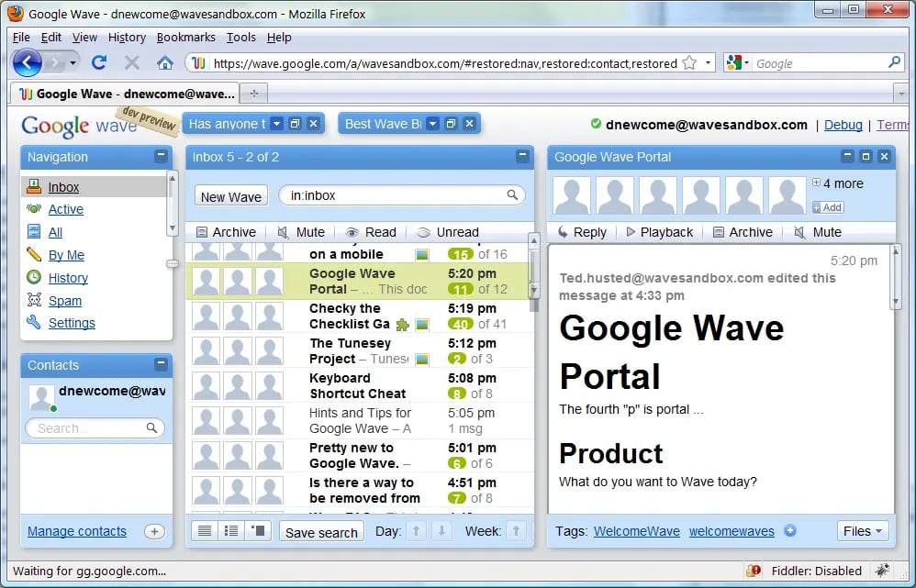Open the URL bar history dropdown
916x588 pixels.
[708, 62]
